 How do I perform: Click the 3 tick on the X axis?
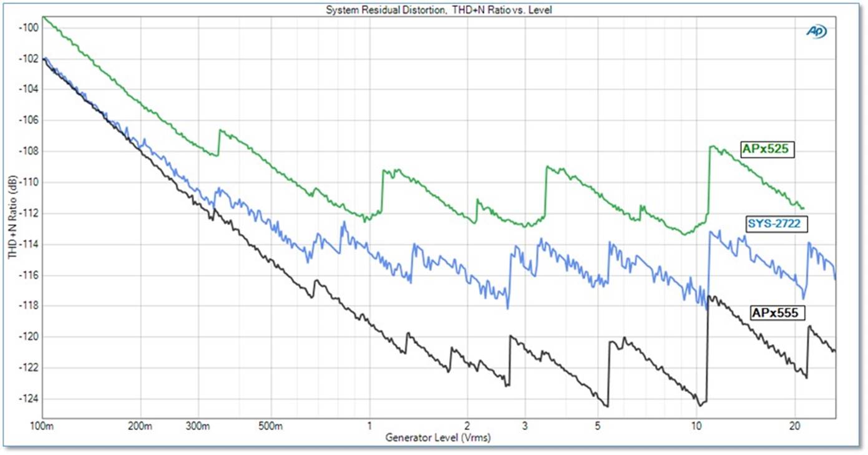pos(525,426)
